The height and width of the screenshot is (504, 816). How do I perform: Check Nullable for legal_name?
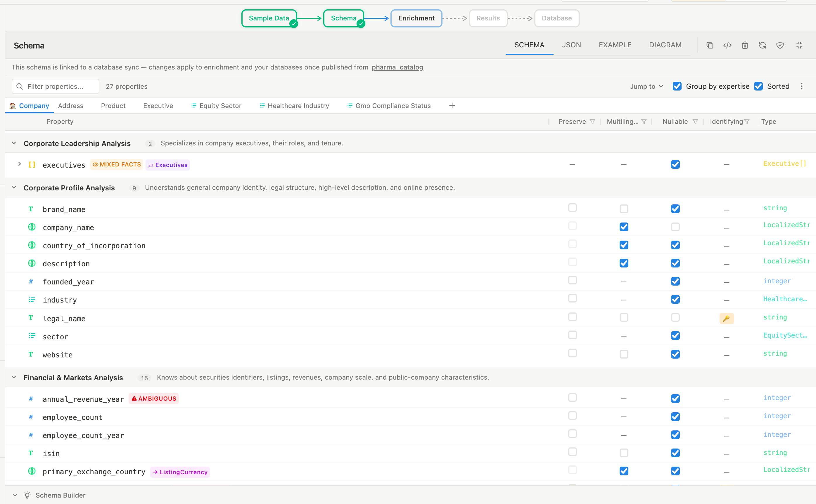pos(675,318)
